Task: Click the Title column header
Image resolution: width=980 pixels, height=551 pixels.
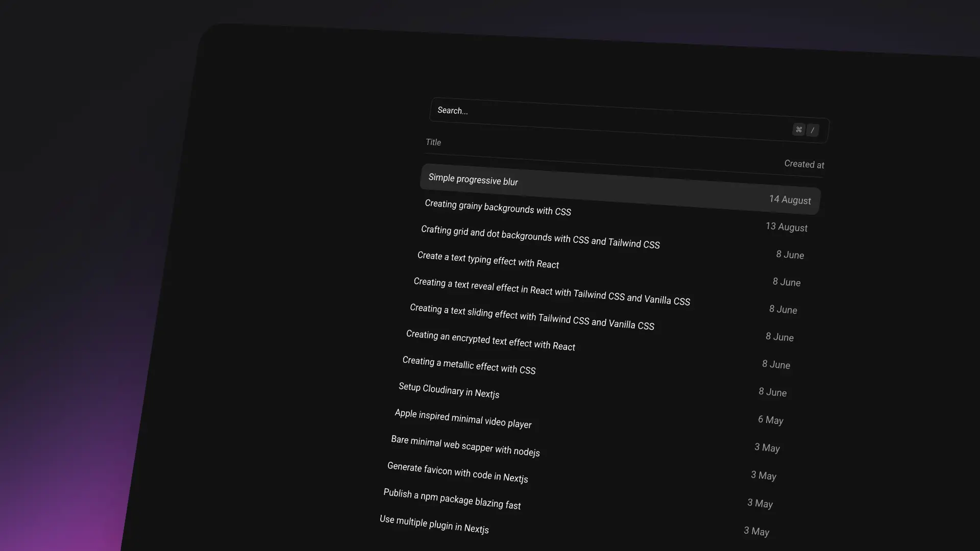Action: click(x=433, y=142)
